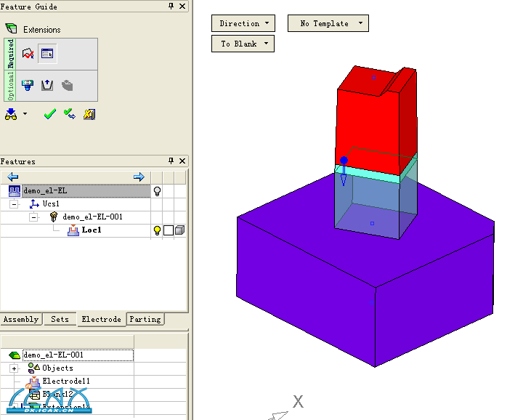The image size is (515, 420).
Task: Click the optional extract-up step icon
Action: coord(47,85)
